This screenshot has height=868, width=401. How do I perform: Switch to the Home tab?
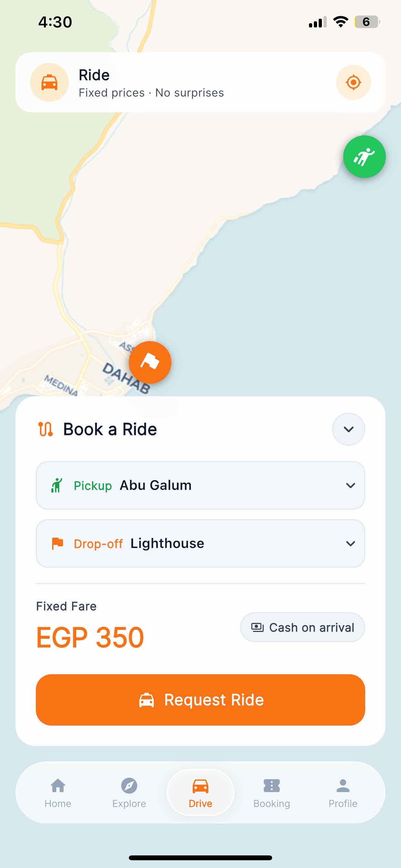pos(58,793)
